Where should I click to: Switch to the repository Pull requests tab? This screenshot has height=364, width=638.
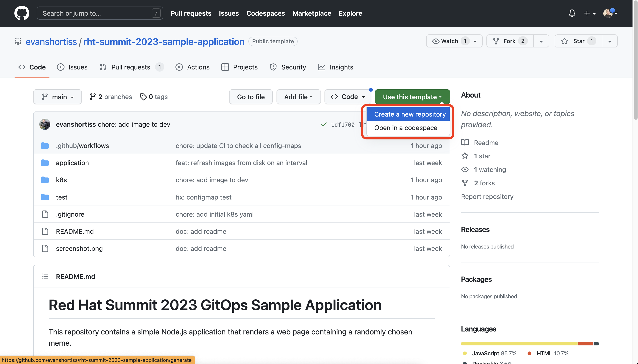[x=132, y=67]
